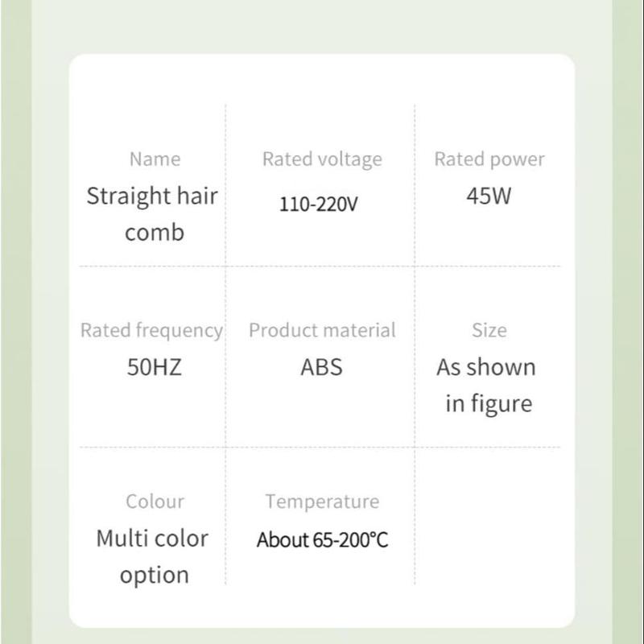Select the 110-220V value
This screenshot has width=644, height=644.
(318, 204)
